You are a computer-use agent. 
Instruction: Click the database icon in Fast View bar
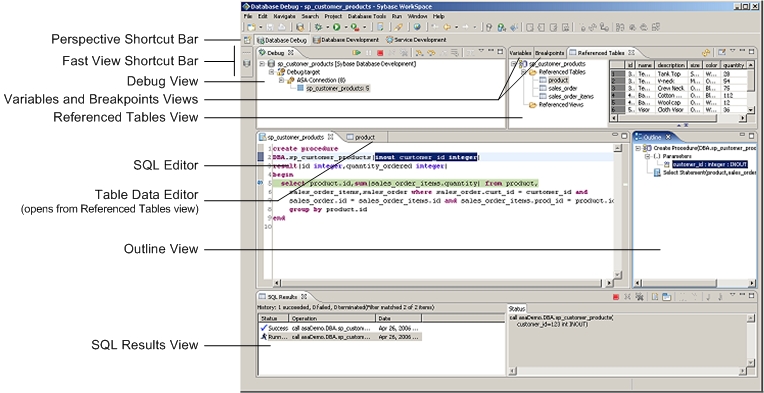point(247,64)
